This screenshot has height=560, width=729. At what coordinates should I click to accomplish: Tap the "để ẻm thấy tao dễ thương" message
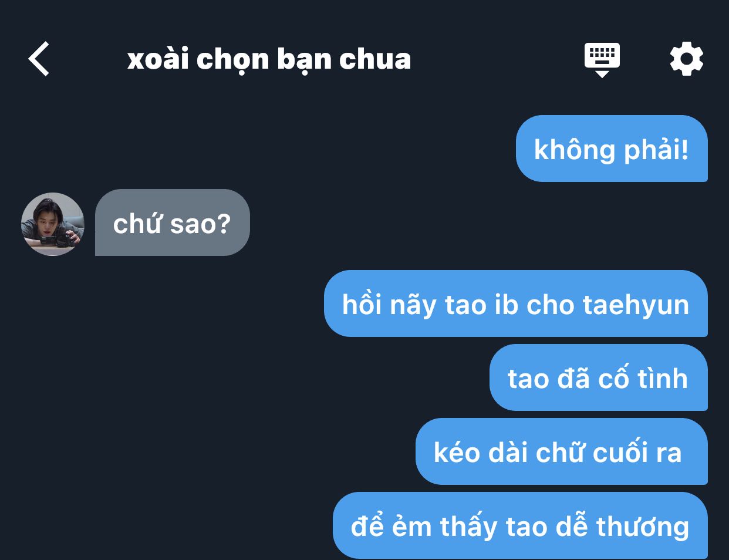[520, 525]
